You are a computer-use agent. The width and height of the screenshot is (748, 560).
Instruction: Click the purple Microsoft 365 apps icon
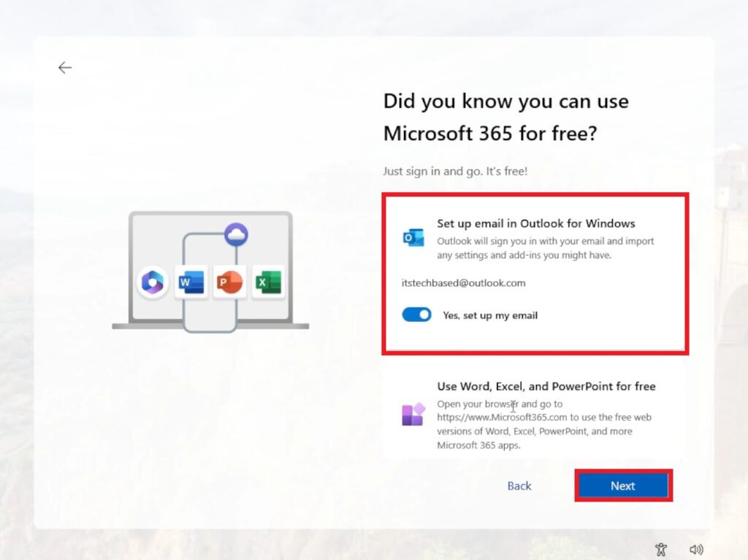[x=413, y=414]
